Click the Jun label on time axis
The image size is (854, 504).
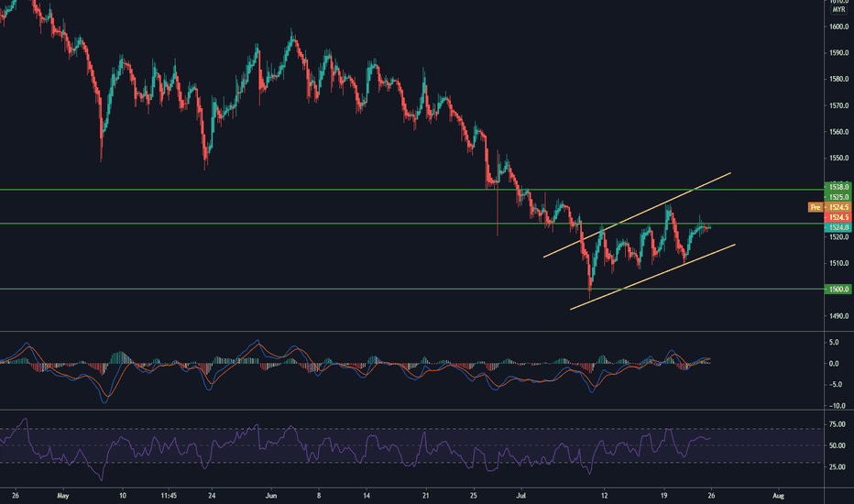coord(270,496)
